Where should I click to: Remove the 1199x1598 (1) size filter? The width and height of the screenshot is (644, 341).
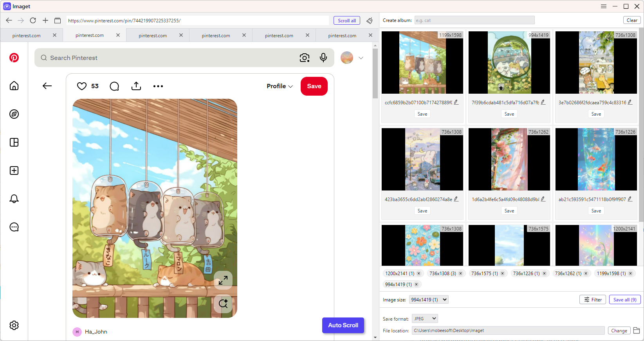(x=631, y=274)
